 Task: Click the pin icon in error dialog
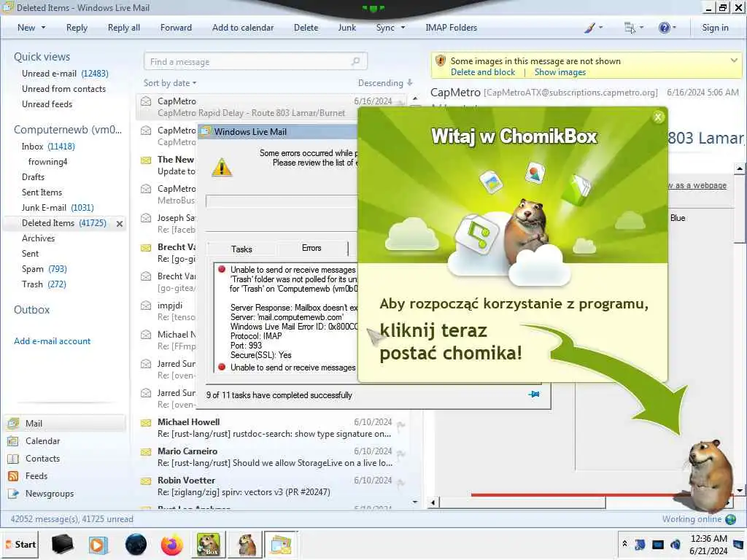pos(534,394)
